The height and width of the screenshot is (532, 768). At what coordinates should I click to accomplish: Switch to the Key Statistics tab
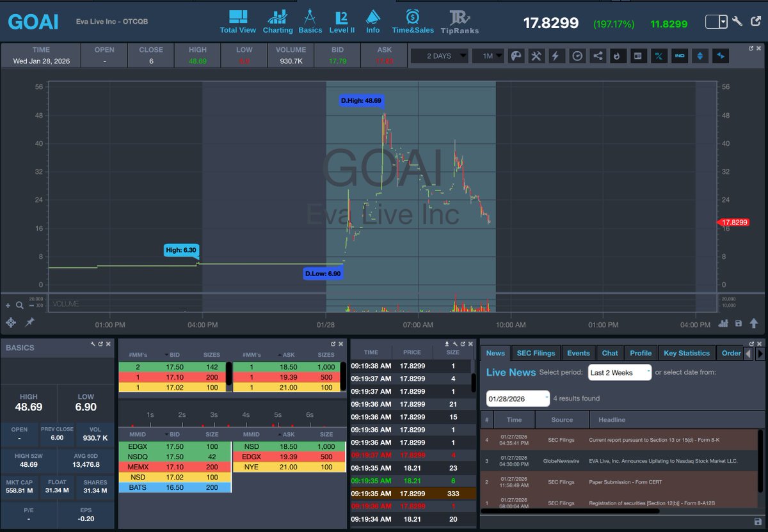tap(687, 353)
